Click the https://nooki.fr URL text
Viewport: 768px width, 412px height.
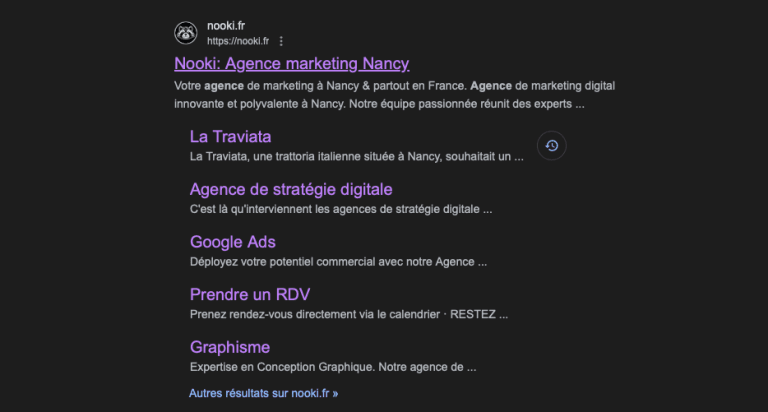click(238, 41)
